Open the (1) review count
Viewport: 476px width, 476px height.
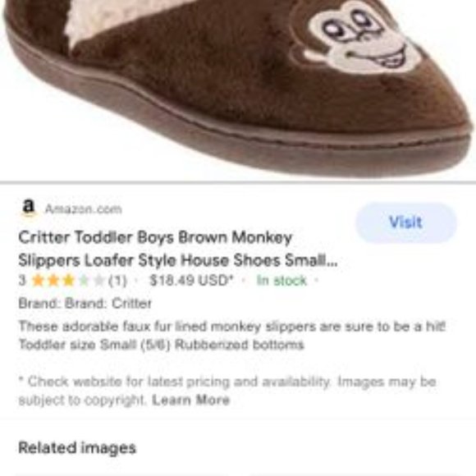click(118, 281)
